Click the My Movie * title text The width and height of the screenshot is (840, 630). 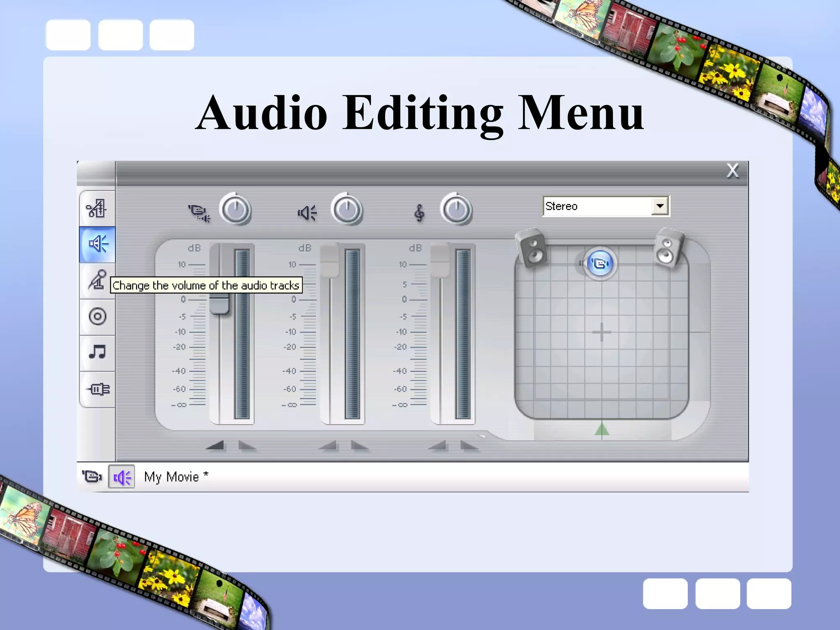(176, 477)
